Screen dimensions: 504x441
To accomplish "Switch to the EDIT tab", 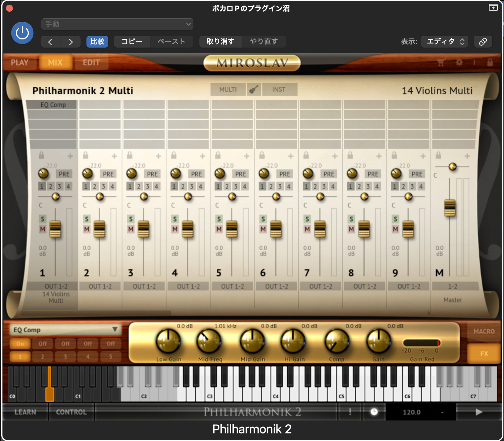I will [91, 62].
